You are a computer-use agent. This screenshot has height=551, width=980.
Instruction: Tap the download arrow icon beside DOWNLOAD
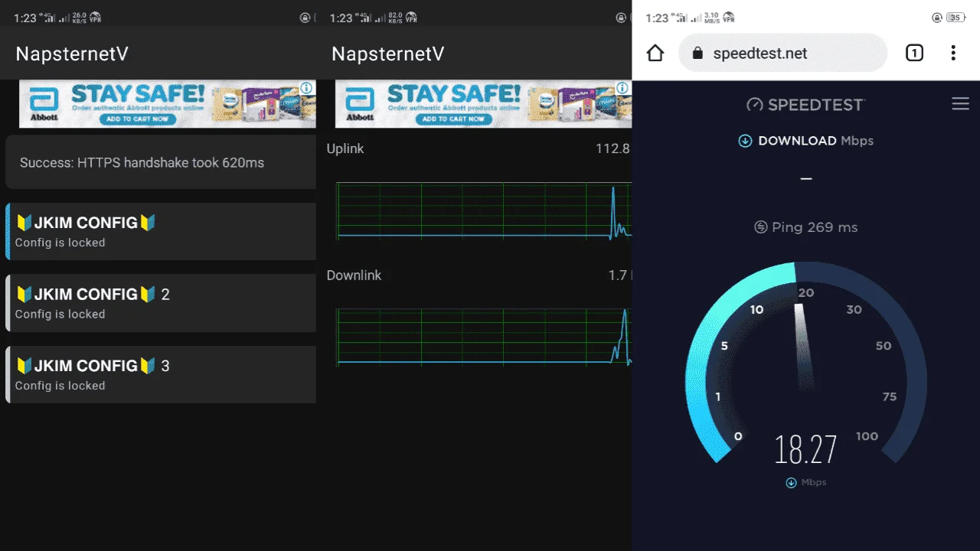(745, 141)
